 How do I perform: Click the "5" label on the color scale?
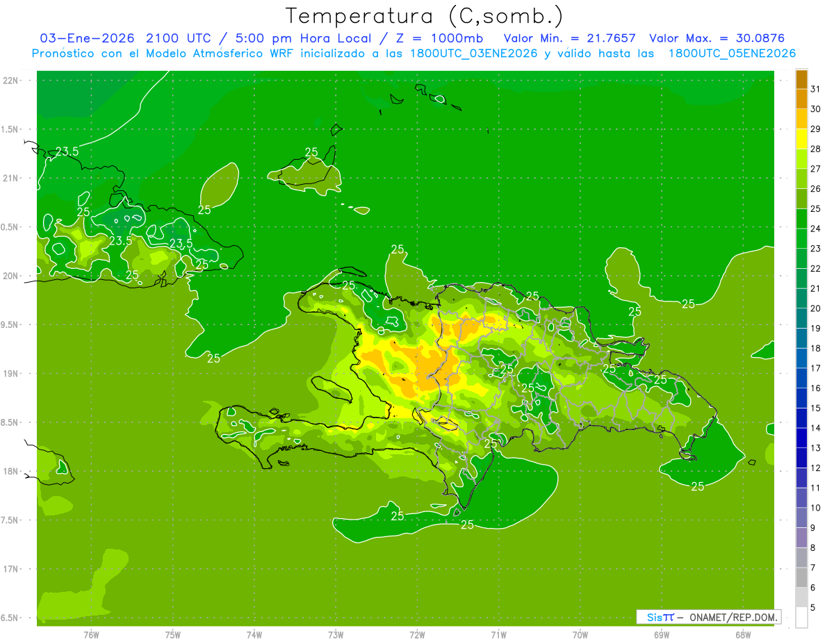[813, 607]
